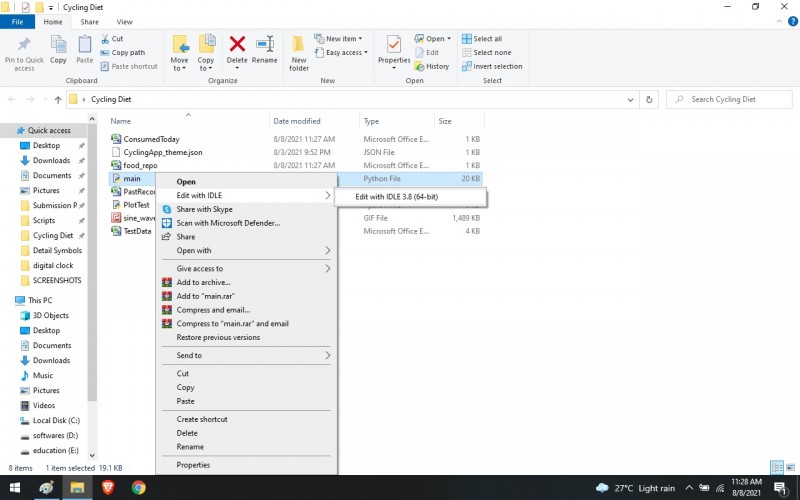Screen dimensions: 800x500
Task: Open Scripts folder in Quick access
Action: click(44, 220)
